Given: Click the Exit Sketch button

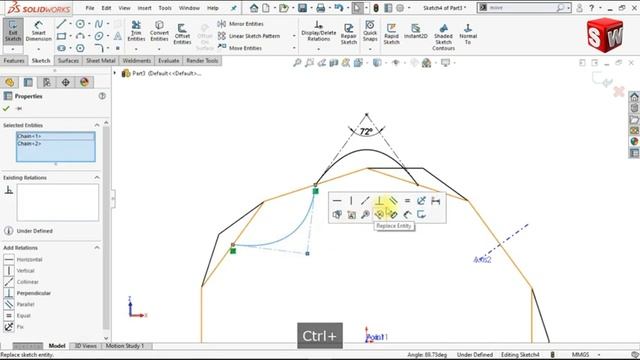Looking at the screenshot, I should [13, 31].
